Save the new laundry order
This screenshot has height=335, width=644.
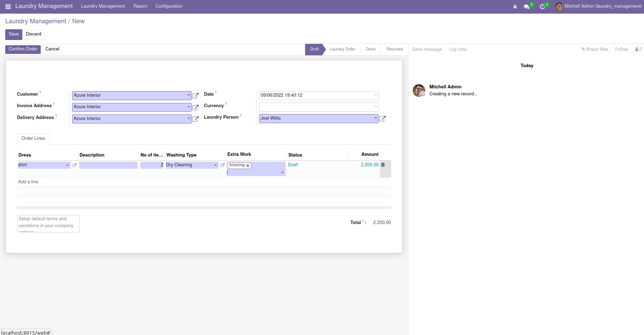click(x=14, y=34)
